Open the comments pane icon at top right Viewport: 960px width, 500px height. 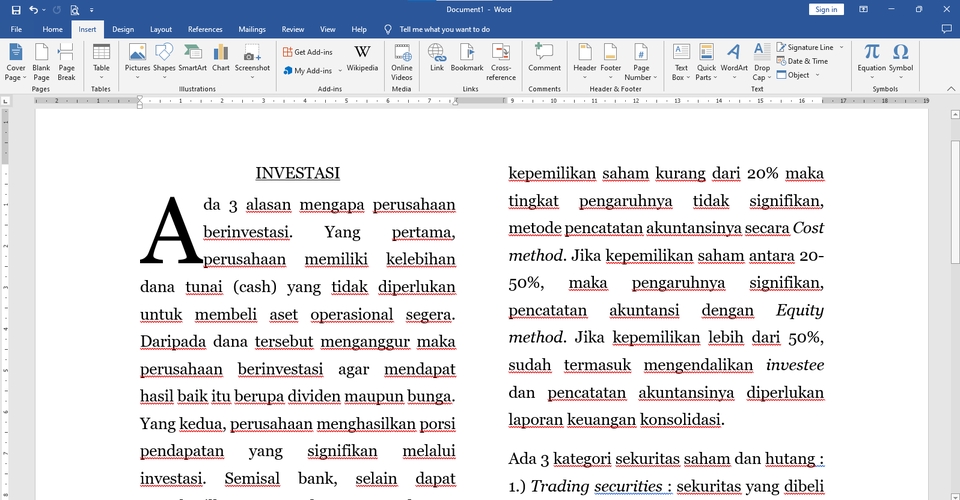point(947,29)
